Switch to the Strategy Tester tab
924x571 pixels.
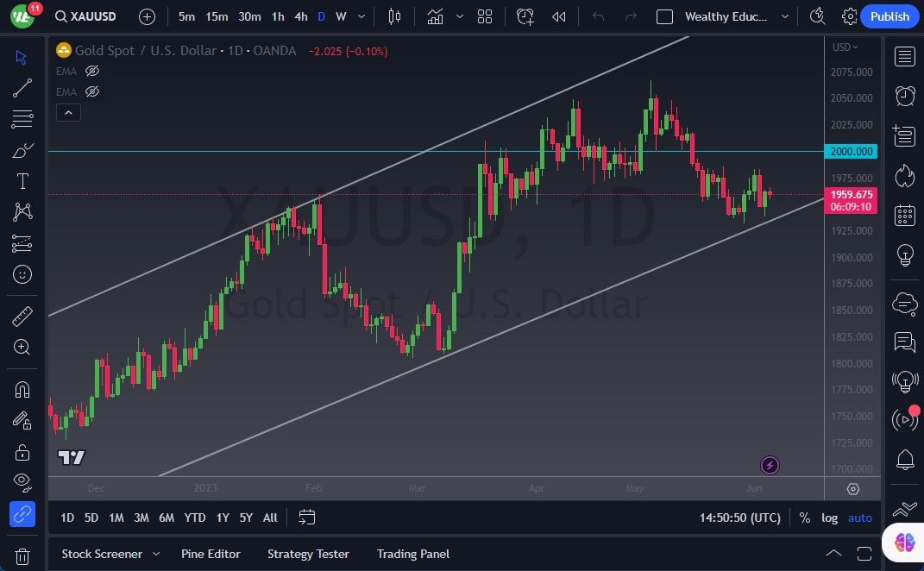pyautogui.click(x=308, y=554)
